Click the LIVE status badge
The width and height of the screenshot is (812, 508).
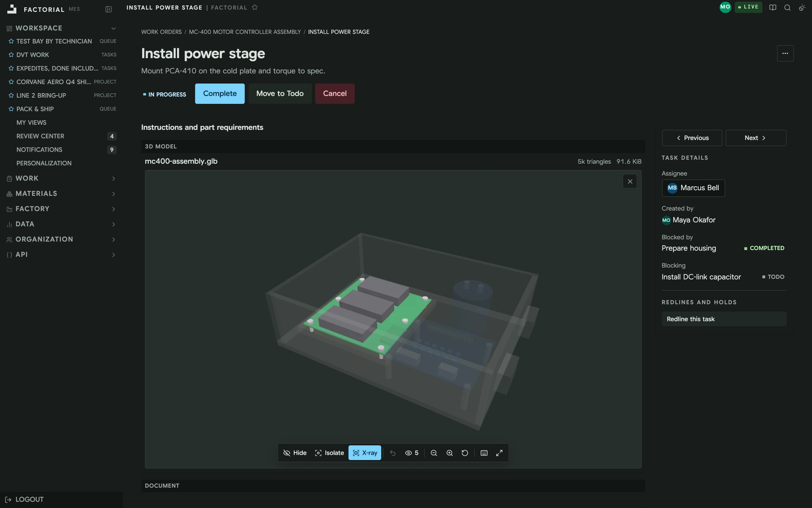click(x=748, y=7)
